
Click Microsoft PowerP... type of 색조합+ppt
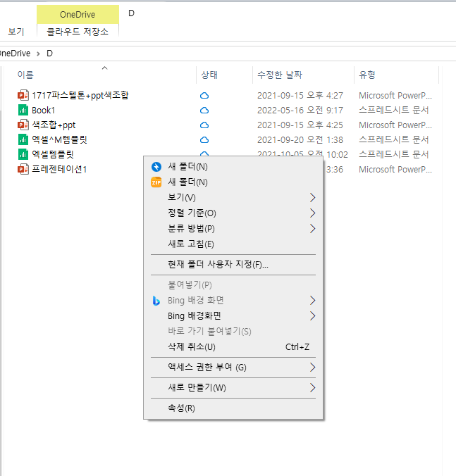click(x=395, y=125)
